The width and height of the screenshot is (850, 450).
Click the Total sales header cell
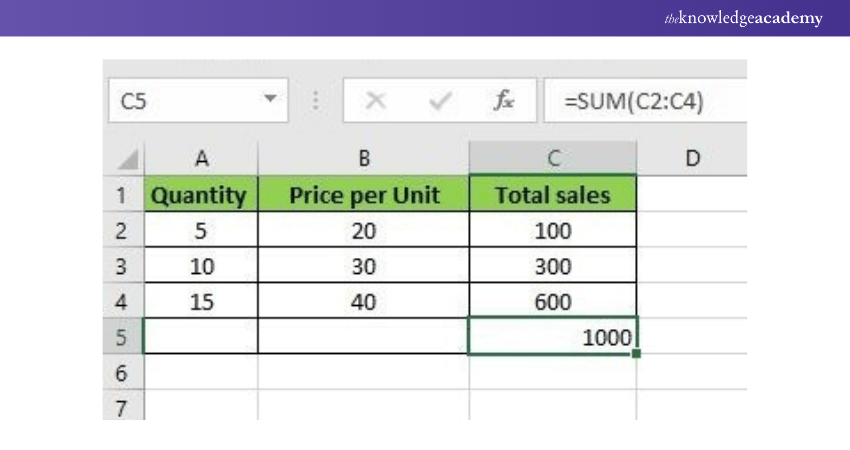552,195
